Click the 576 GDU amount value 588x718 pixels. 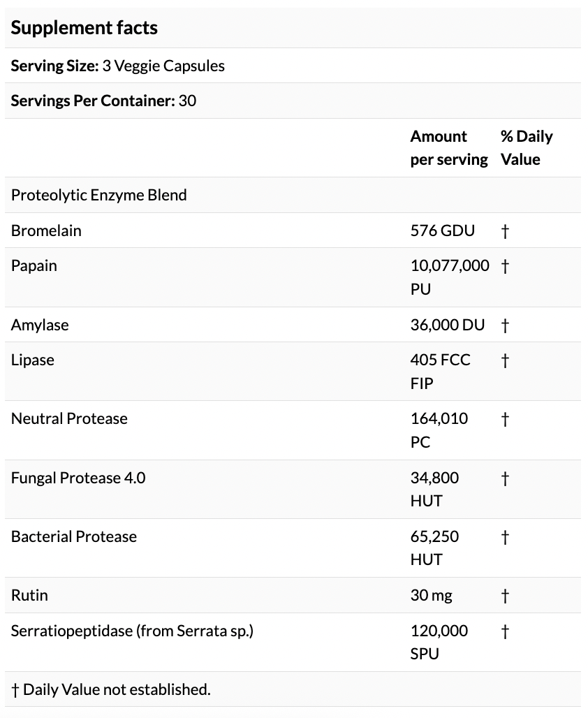click(442, 230)
